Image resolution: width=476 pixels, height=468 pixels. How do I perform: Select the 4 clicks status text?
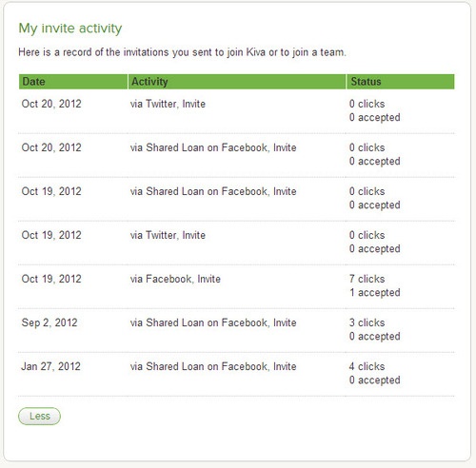[367, 366]
